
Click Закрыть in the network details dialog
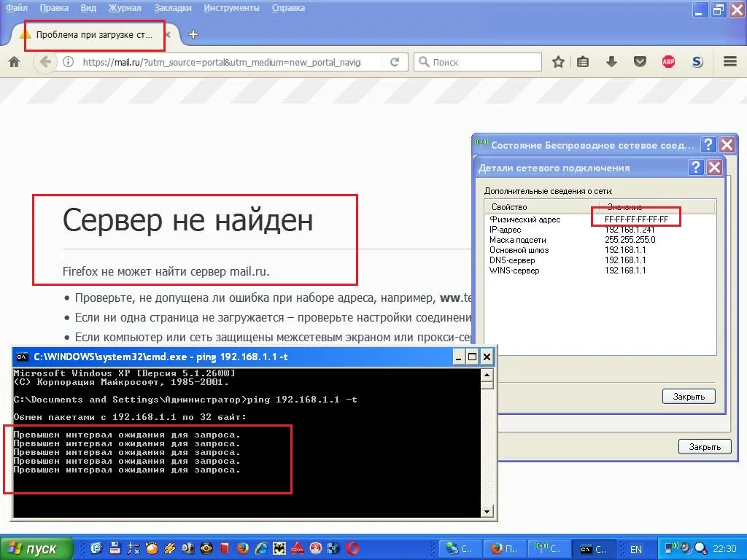689,396
